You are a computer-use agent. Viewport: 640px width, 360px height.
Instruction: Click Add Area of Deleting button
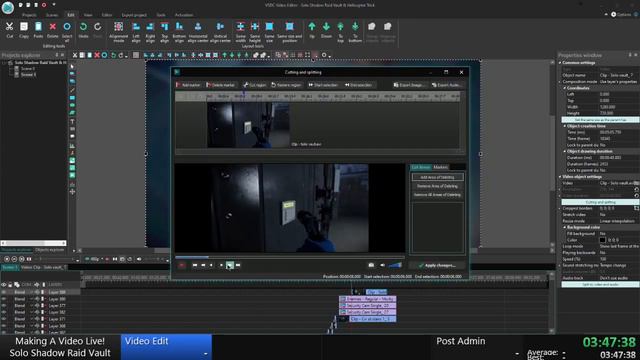(437, 177)
